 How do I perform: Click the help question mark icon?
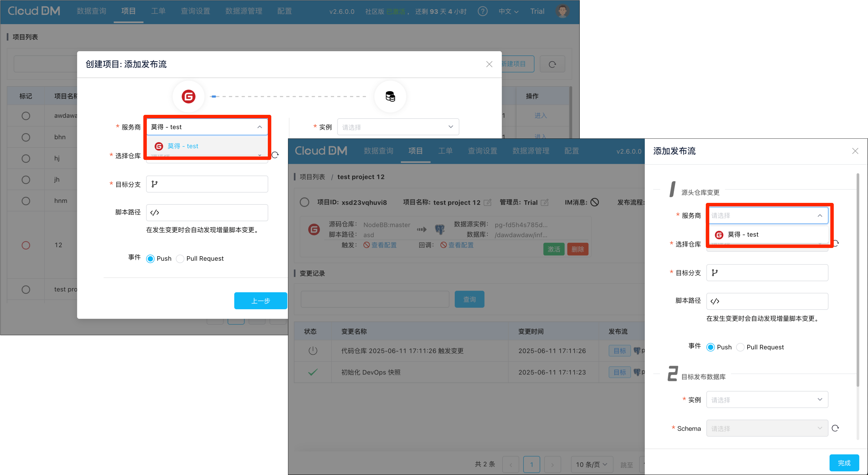click(x=483, y=11)
